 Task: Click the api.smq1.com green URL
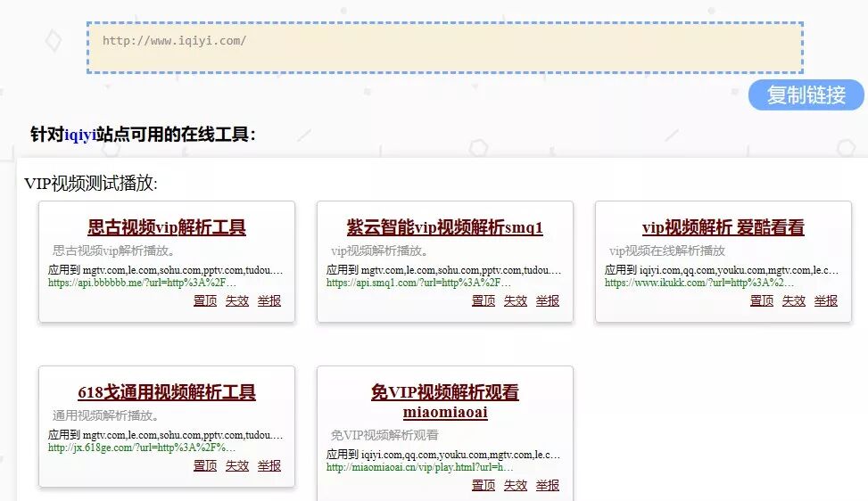(418, 283)
